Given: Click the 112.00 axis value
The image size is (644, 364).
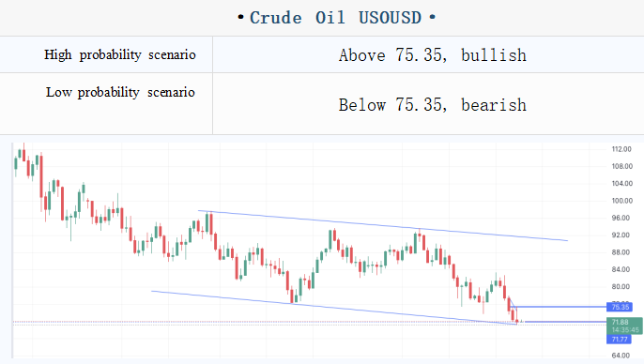Looking at the screenshot, I should pos(621,149).
